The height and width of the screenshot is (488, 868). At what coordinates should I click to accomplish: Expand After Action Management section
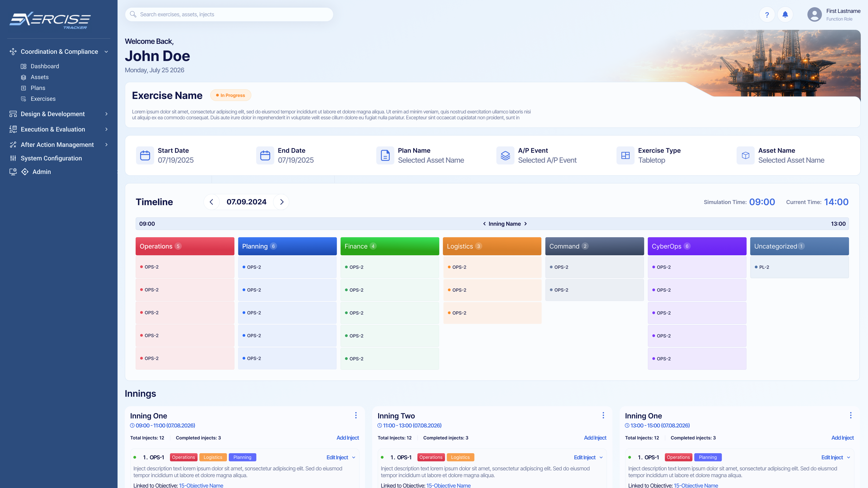click(106, 145)
